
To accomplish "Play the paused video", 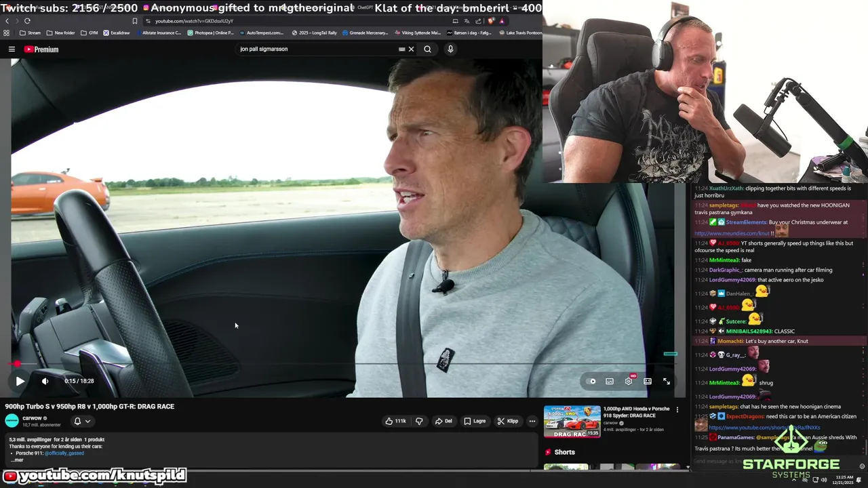I will [x=20, y=381].
